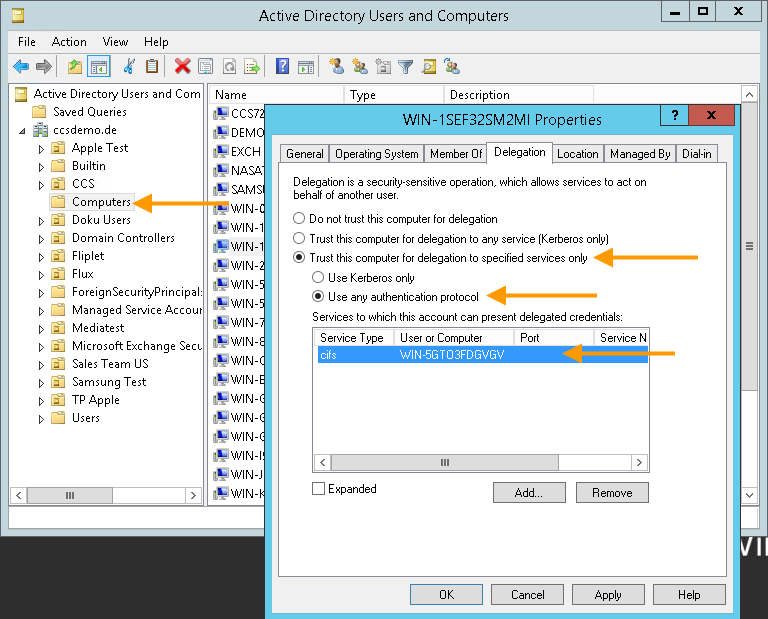Click the services list horizontal scrollbar thumb

pos(445,462)
